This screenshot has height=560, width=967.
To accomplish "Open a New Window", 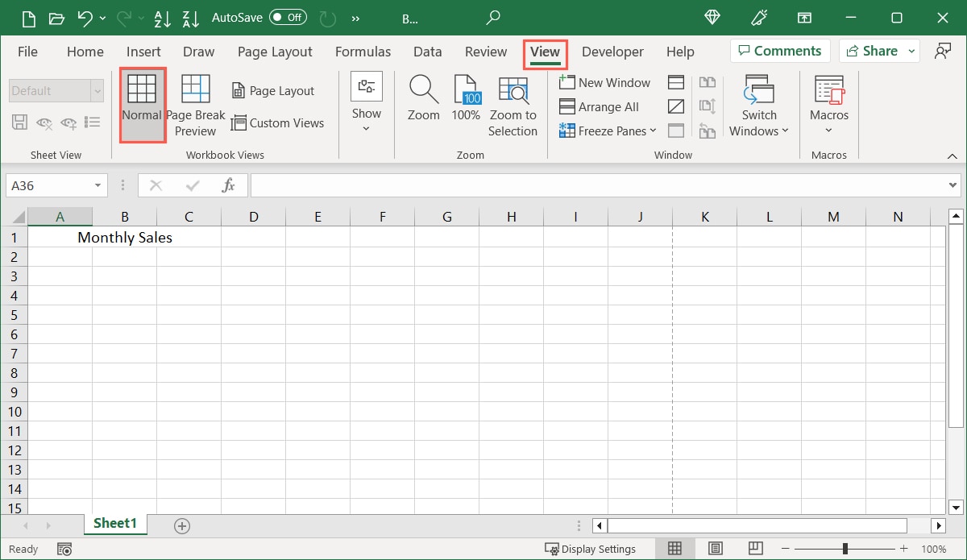I will [x=604, y=82].
